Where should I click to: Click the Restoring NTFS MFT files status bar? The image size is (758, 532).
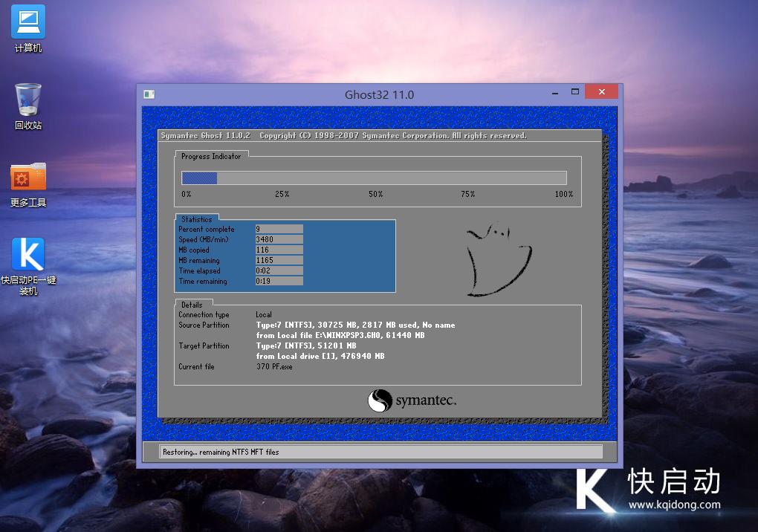(380, 452)
